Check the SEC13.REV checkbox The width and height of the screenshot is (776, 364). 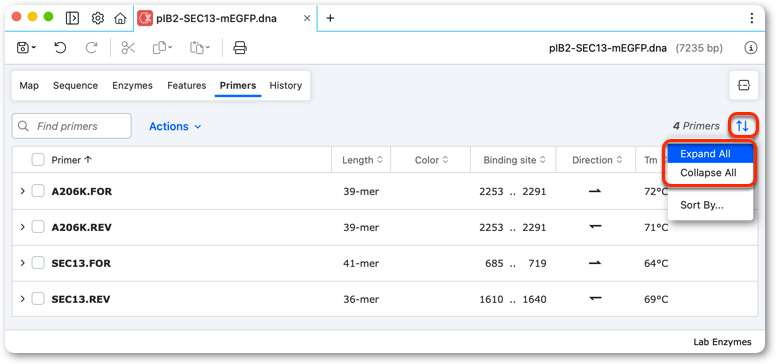tap(38, 299)
